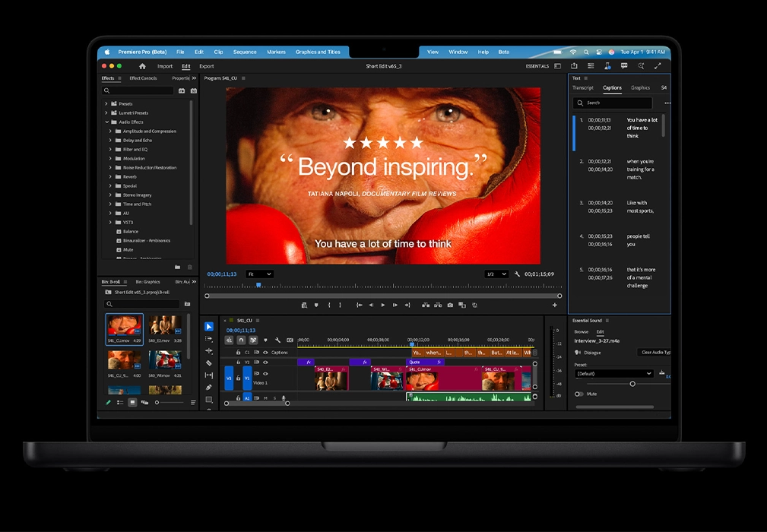
Task: Hide the V2 track output eye
Action: 265,362
